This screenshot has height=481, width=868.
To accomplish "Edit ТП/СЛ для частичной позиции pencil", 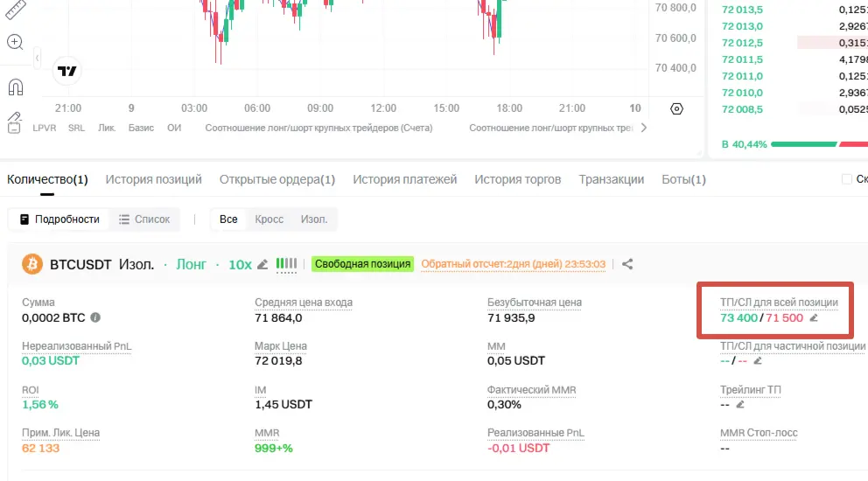I will point(757,361).
